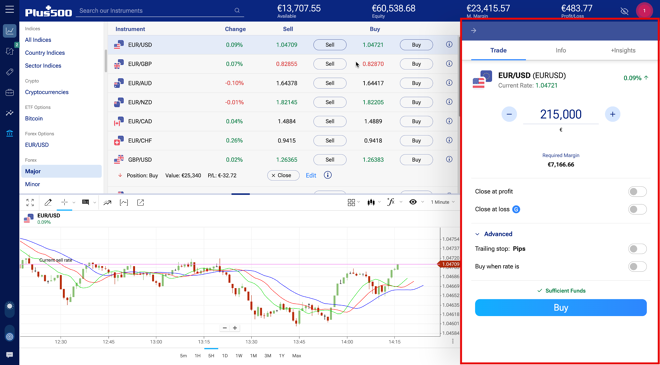Click the EUR/USD info circle icon

point(449,45)
